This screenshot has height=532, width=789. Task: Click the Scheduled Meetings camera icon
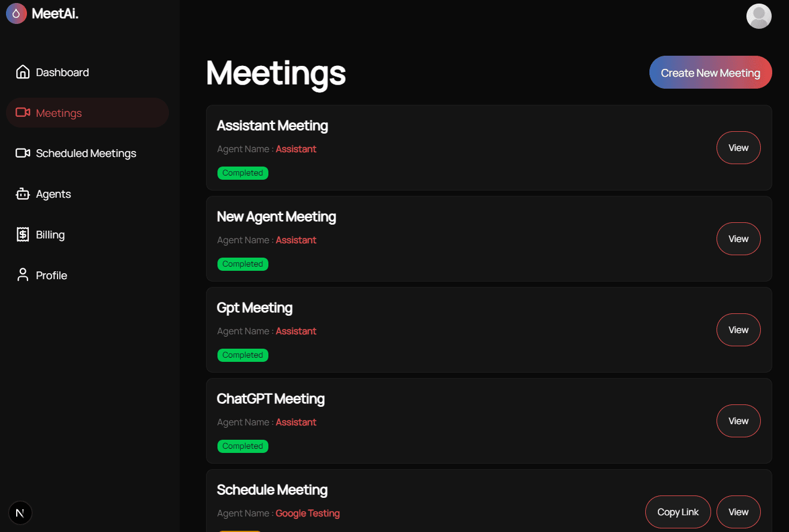[x=23, y=153]
